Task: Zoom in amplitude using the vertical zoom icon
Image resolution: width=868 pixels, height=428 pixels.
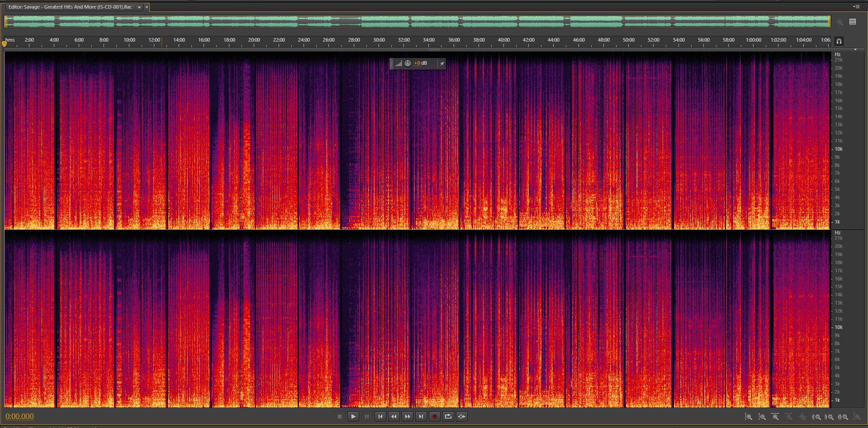Action: pos(748,417)
